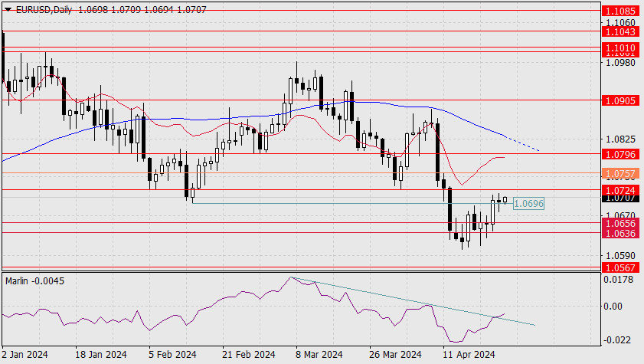This screenshot has width=644, height=364.
Task: Select the 1.0796 red level label
Action: coord(620,155)
